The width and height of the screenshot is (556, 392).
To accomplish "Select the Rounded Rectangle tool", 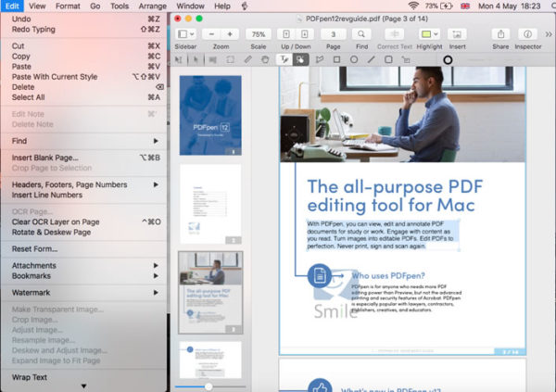I will point(388,59).
